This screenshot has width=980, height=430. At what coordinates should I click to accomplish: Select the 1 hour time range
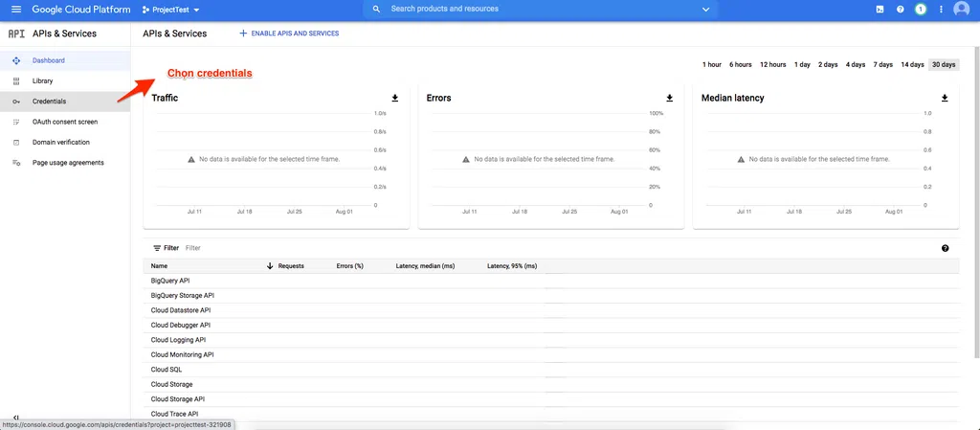(712, 65)
